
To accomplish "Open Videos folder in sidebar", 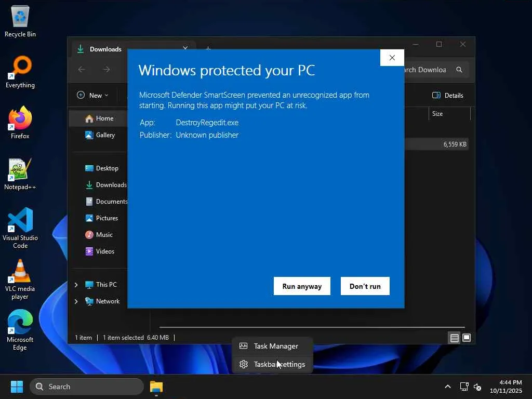I will coord(99,251).
